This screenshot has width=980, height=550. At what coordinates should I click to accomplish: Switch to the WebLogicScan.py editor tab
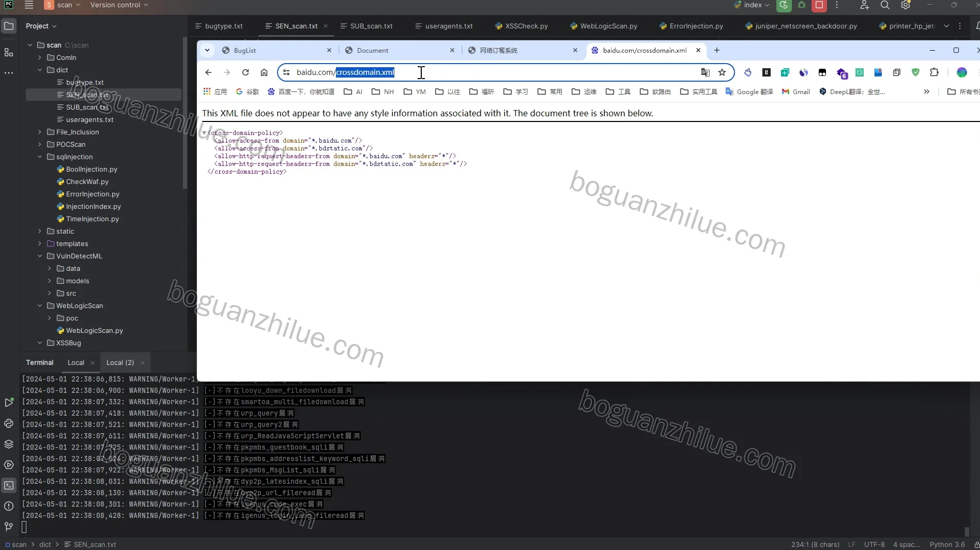[603, 26]
